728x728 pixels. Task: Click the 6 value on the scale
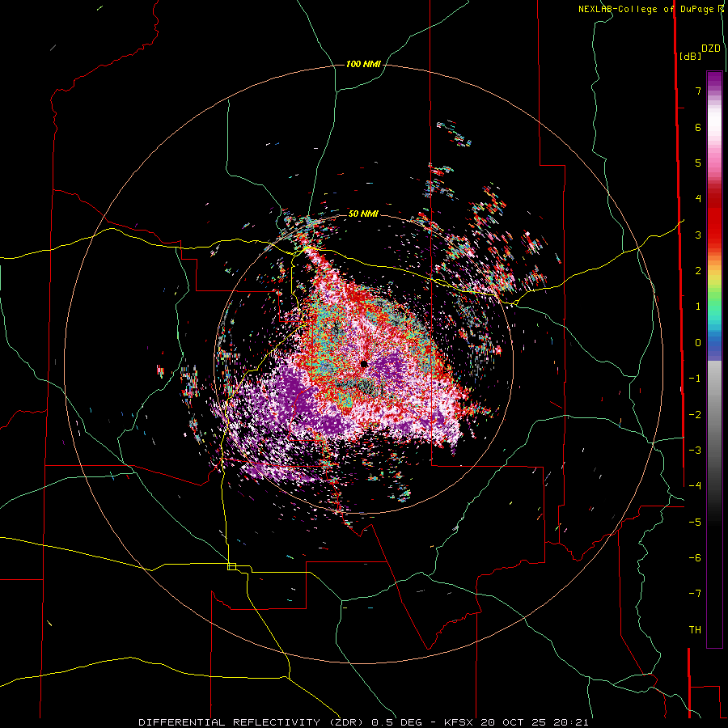[x=698, y=127]
